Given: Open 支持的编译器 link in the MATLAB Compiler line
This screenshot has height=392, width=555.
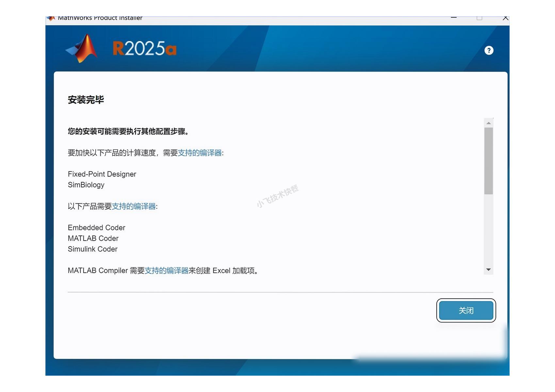Looking at the screenshot, I should coord(167,271).
